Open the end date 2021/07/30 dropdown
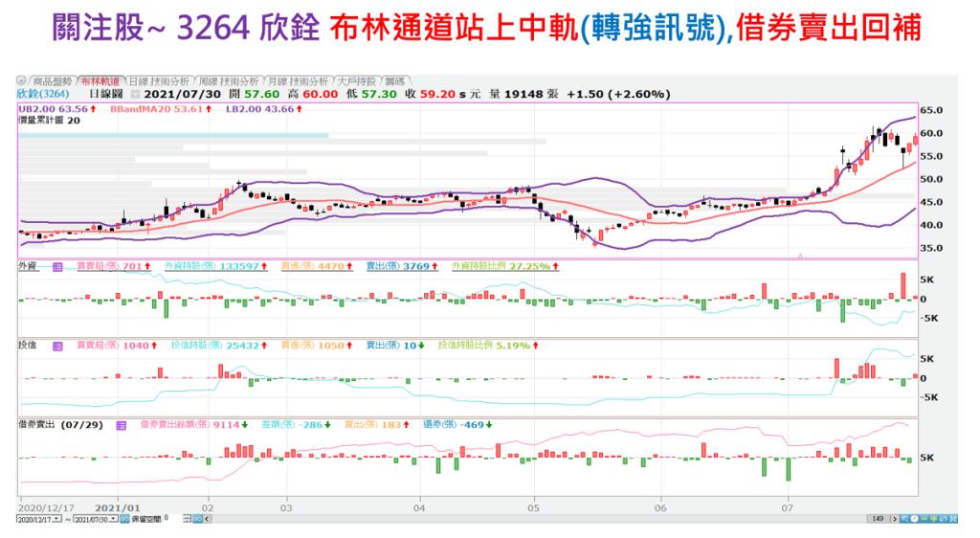The height and width of the screenshot is (538, 980). [x=112, y=518]
